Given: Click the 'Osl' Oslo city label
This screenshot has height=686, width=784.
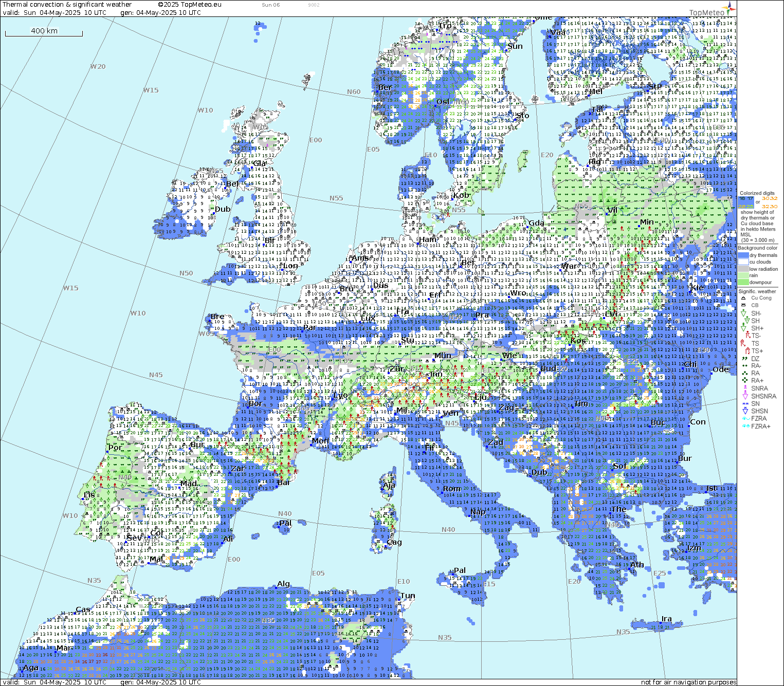Looking at the screenshot, I should pyautogui.click(x=443, y=102).
